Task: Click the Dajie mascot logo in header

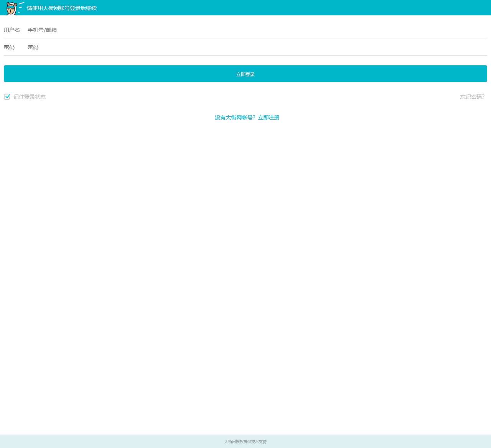Action: point(15,8)
